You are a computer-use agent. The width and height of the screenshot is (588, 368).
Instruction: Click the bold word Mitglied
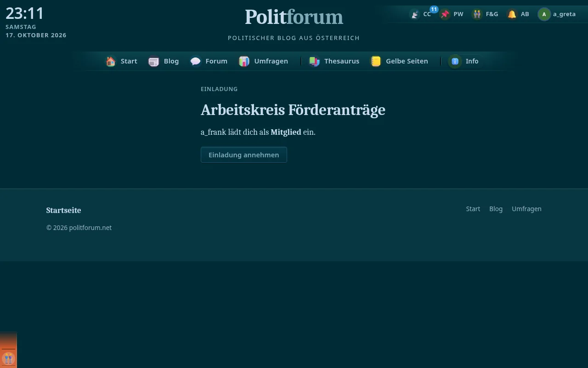(286, 132)
